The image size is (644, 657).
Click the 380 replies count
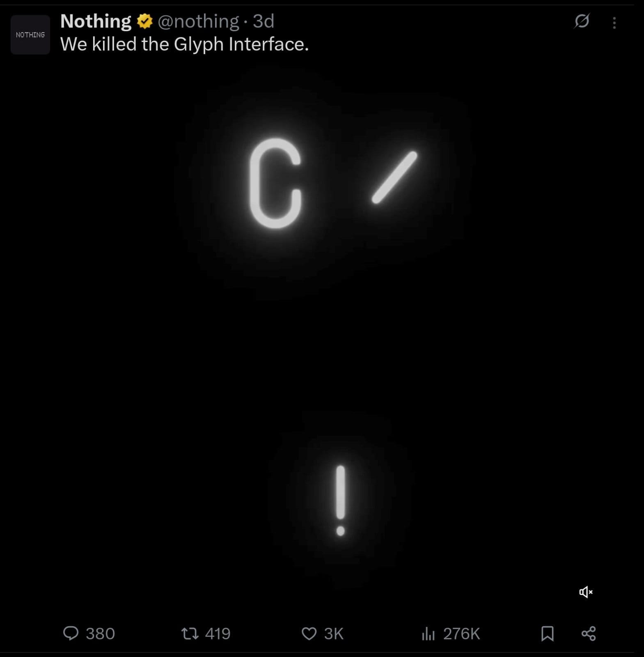point(100,634)
